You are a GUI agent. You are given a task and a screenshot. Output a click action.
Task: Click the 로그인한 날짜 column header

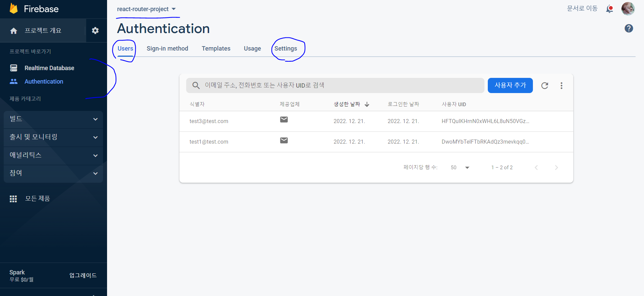403,104
